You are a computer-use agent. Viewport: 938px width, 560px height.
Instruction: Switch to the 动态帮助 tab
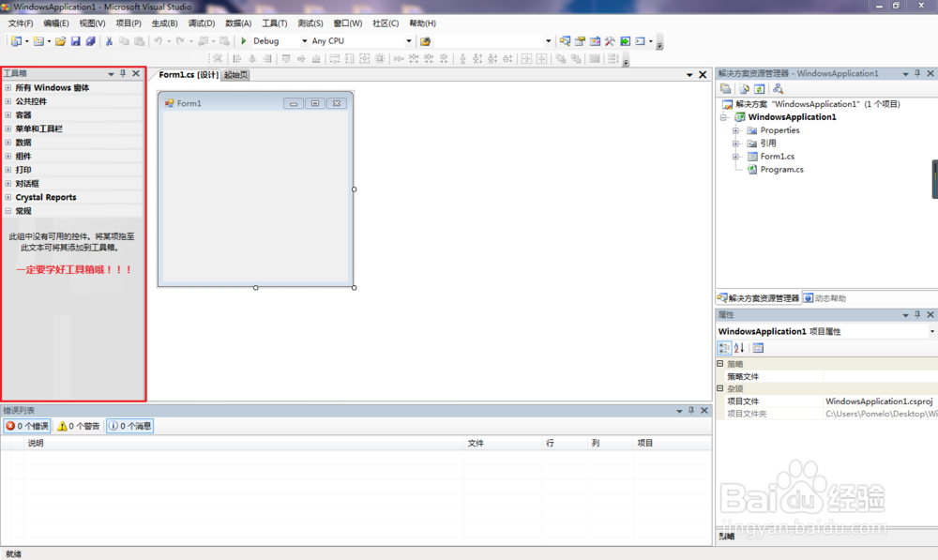coord(825,298)
